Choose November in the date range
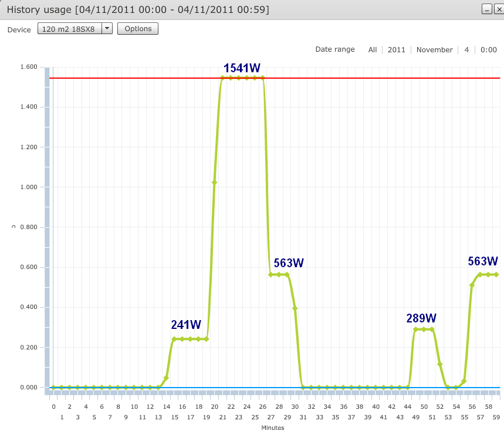Image resolution: width=504 pixels, height=434 pixels. pyautogui.click(x=435, y=50)
